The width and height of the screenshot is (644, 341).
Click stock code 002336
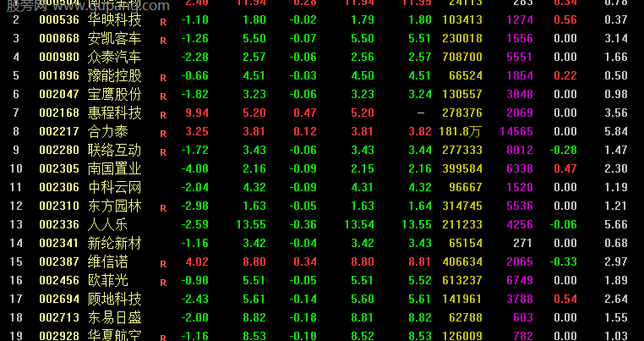[59, 224]
